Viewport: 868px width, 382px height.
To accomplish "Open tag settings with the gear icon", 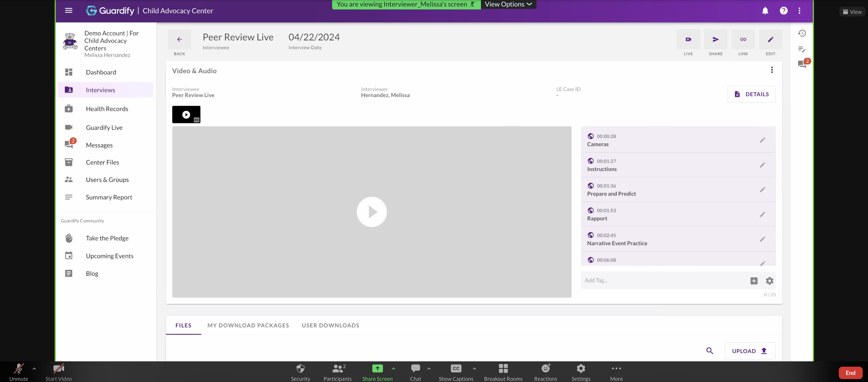I will (770, 281).
